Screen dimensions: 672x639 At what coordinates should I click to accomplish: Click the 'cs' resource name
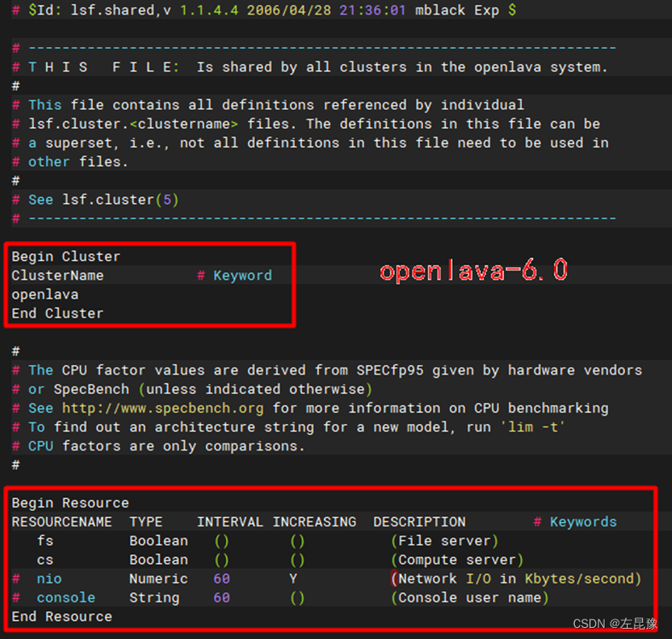pos(45,561)
